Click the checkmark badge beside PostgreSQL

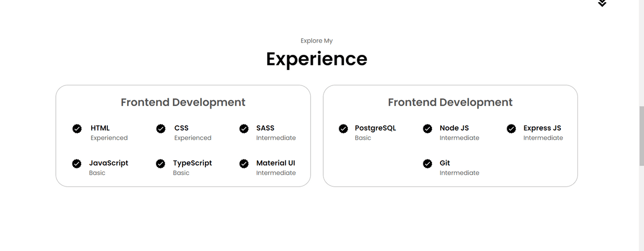click(x=343, y=128)
